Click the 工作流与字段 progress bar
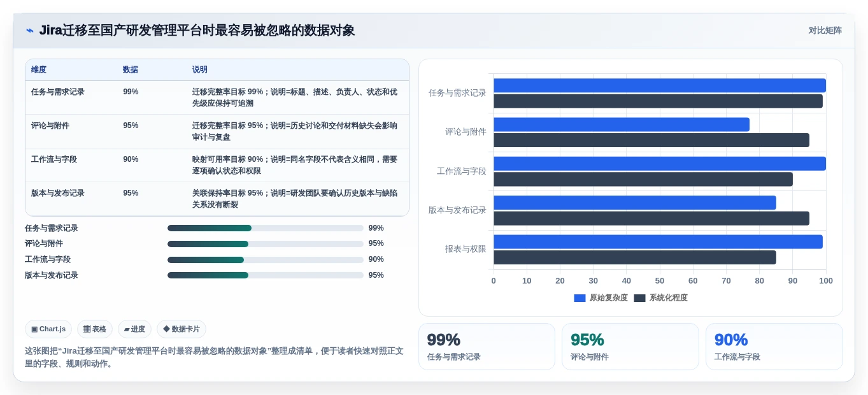Screen dimensions: 868x395 click(x=265, y=259)
